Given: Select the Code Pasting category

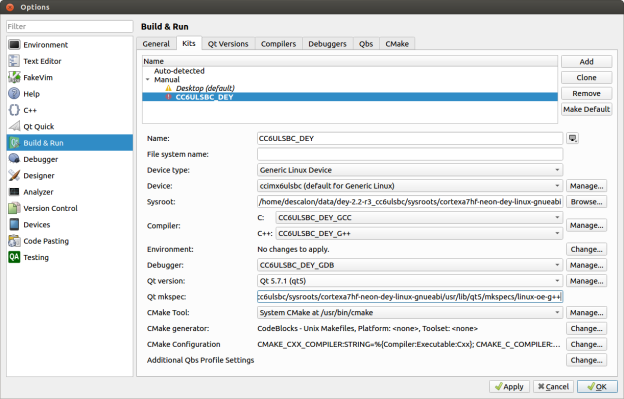Looking at the screenshot, I should (x=70, y=241).
